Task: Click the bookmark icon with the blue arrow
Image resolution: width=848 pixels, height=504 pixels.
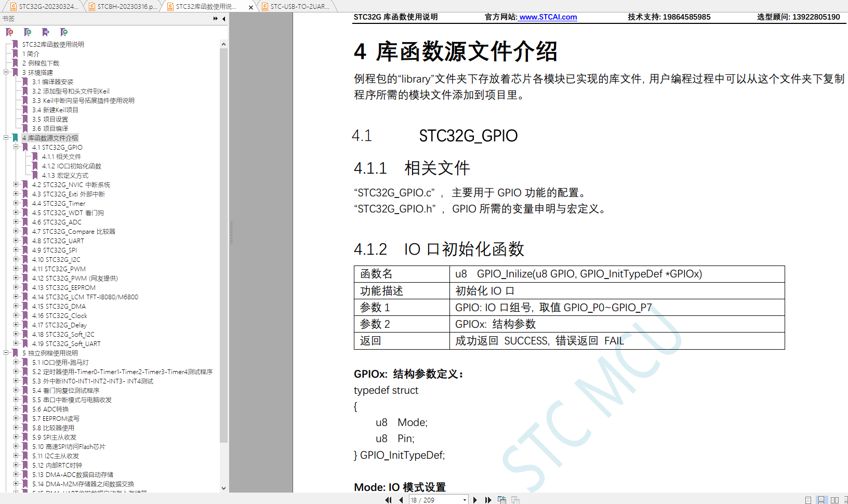Action: pos(46,32)
